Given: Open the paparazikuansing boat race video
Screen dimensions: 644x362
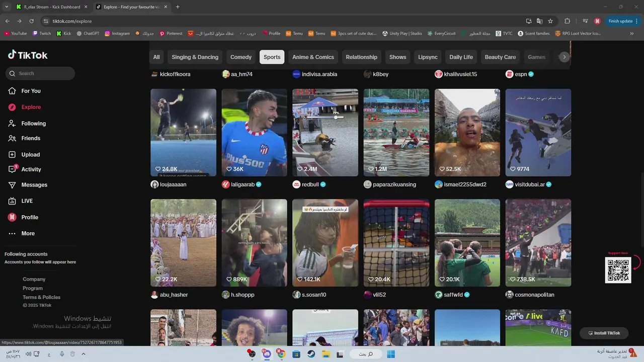Looking at the screenshot, I should [x=396, y=133].
